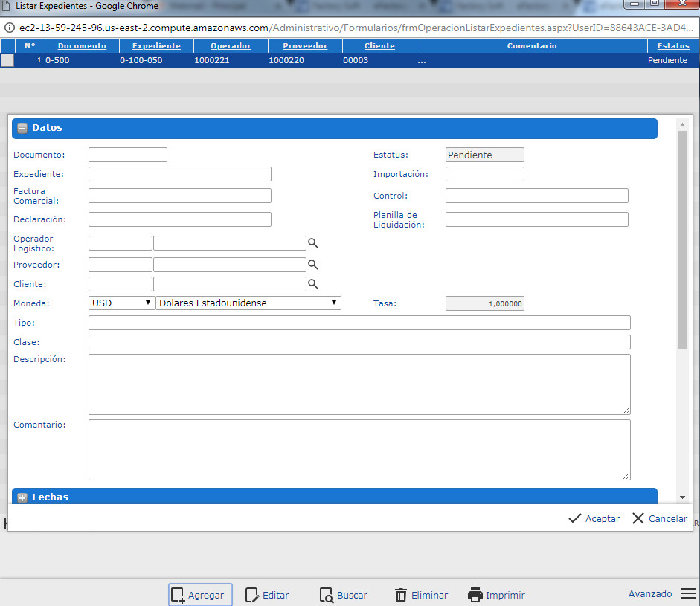The image size is (700, 606).
Task: Click the Cancelar X icon
Action: (638, 518)
